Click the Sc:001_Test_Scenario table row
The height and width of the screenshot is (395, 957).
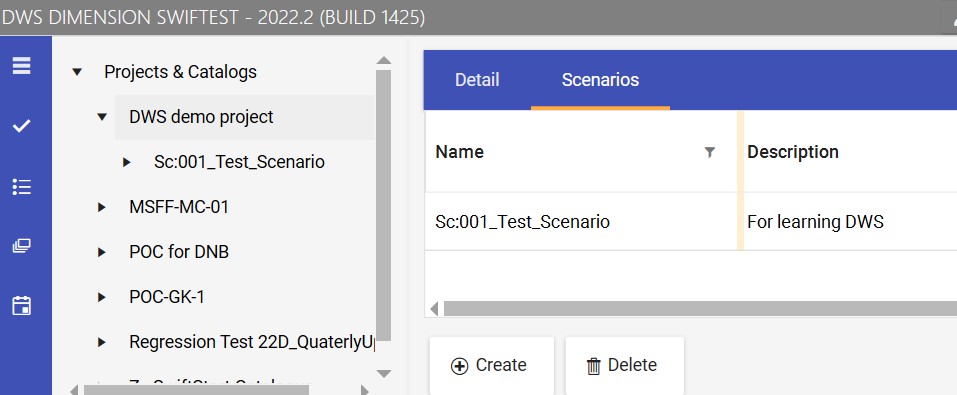tap(691, 222)
